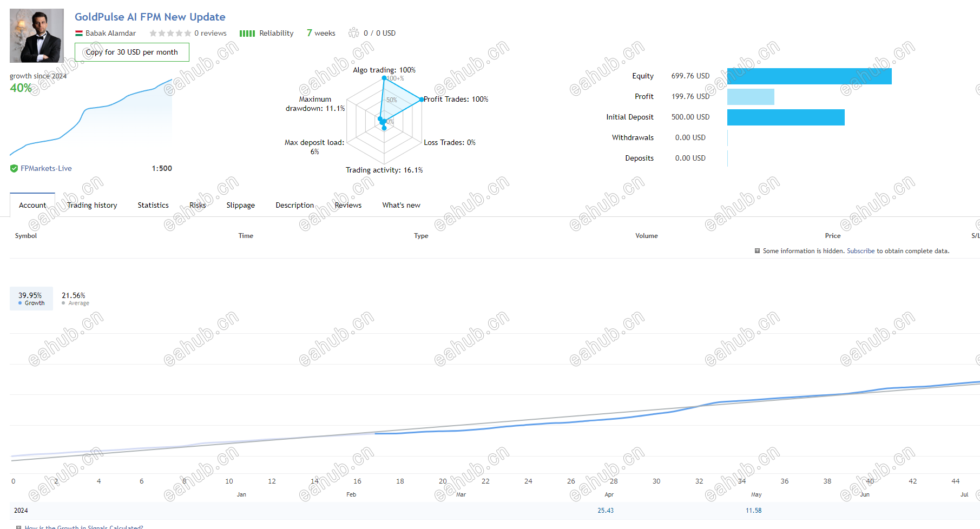
Task: Toggle the Growth chart series
Action: [31, 299]
